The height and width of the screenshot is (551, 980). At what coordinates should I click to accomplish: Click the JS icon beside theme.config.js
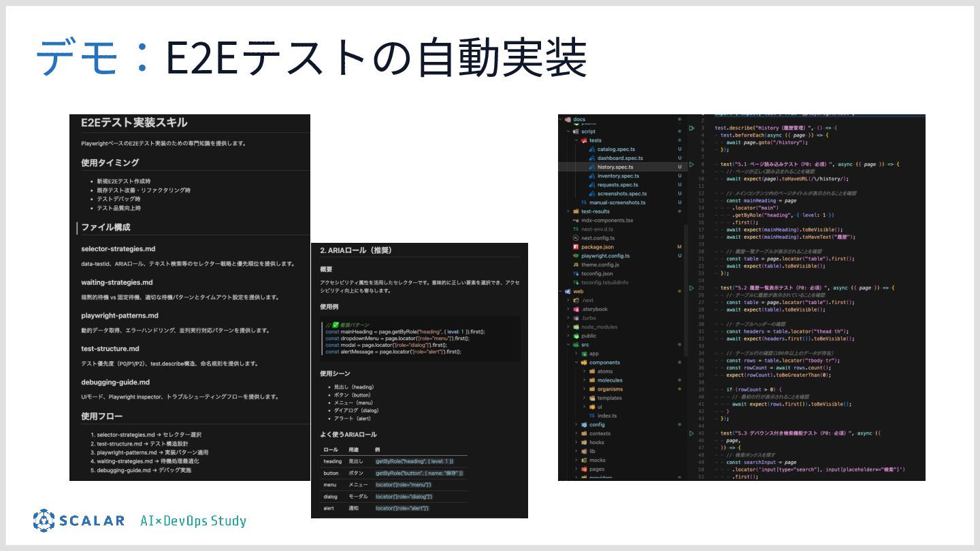tap(576, 265)
